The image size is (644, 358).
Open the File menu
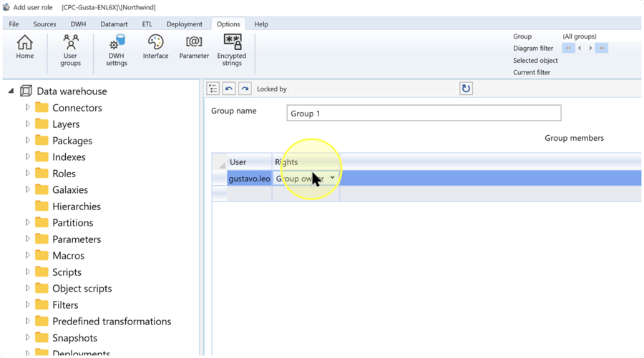[14, 24]
